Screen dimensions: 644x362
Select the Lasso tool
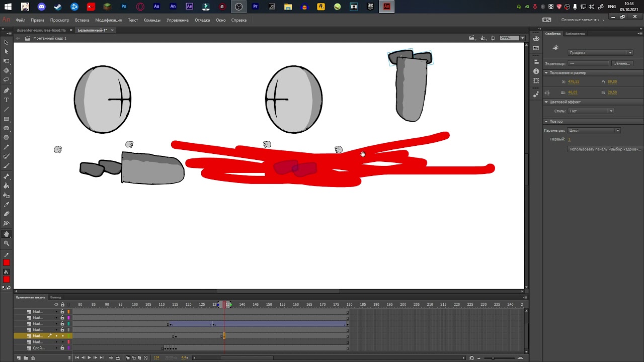7,80
